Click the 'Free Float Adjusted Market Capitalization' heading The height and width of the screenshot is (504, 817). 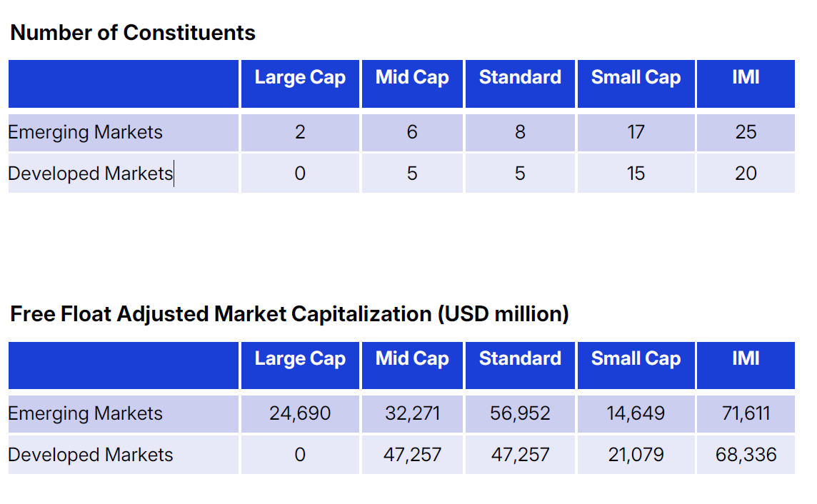click(x=289, y=314)
